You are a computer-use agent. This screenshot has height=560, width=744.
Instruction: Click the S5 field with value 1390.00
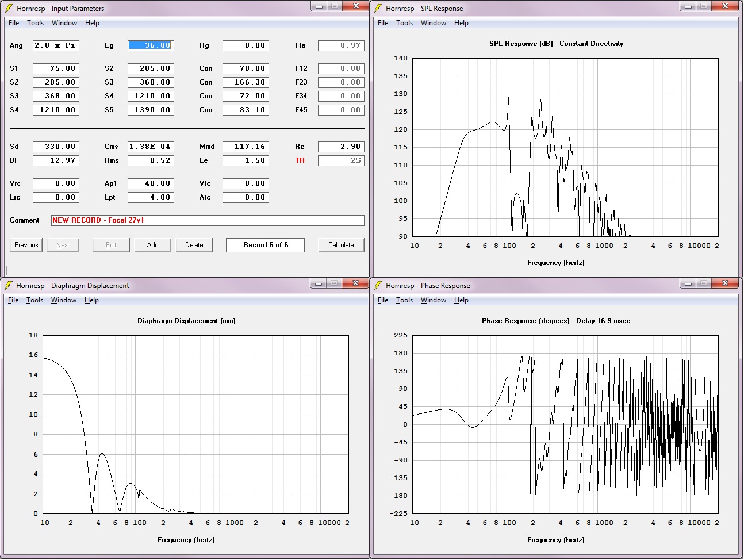[x=151, y=110]
